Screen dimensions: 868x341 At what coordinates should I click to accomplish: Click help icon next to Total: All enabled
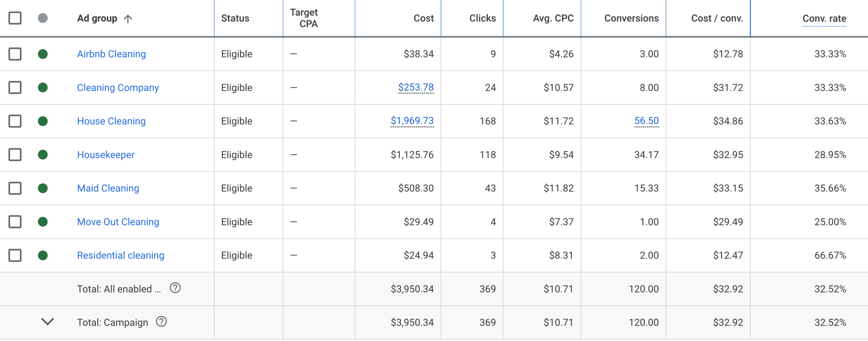175,288
